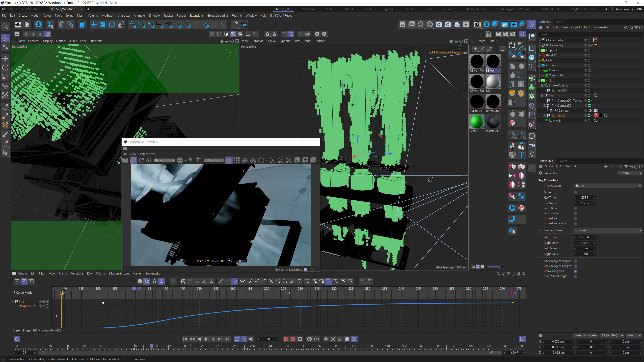Screen dimensions: 644x362
Task: Toggle the Break Tangents checkbox
Action: click(575, 271)
